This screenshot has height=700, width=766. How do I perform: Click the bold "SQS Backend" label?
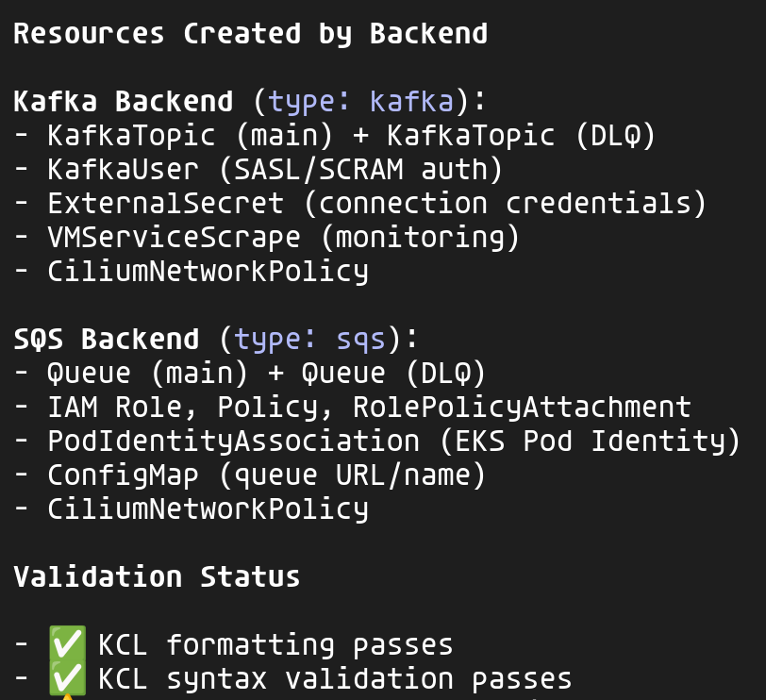[106, 340]
